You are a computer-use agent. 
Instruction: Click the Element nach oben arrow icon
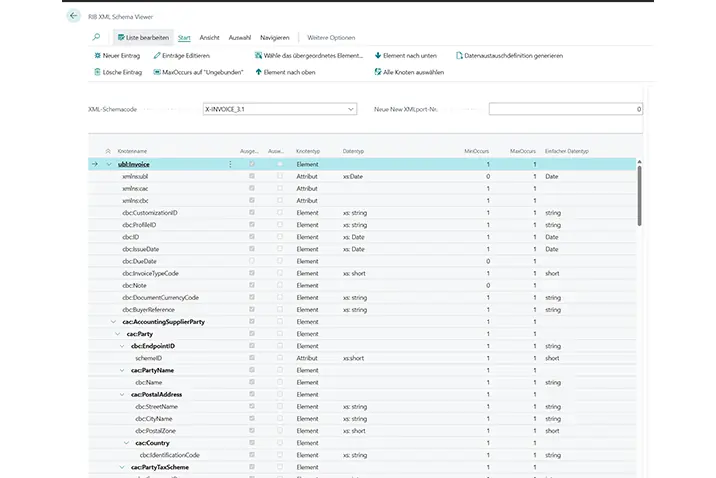tap(258, 72)
